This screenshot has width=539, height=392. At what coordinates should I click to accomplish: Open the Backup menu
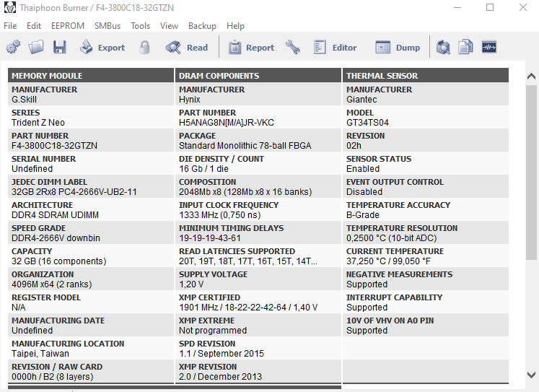point(202,26)
